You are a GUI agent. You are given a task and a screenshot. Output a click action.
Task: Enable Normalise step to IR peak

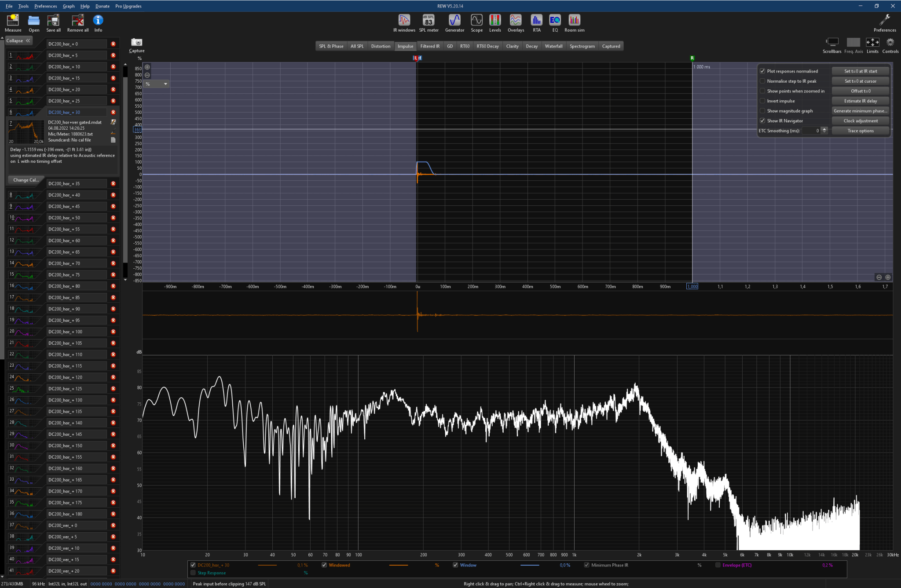[762, 81]
